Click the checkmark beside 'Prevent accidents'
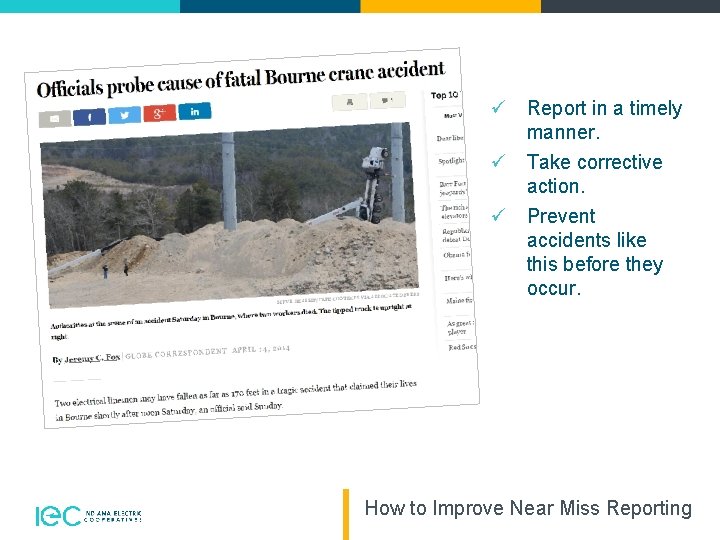 (498, 214)
